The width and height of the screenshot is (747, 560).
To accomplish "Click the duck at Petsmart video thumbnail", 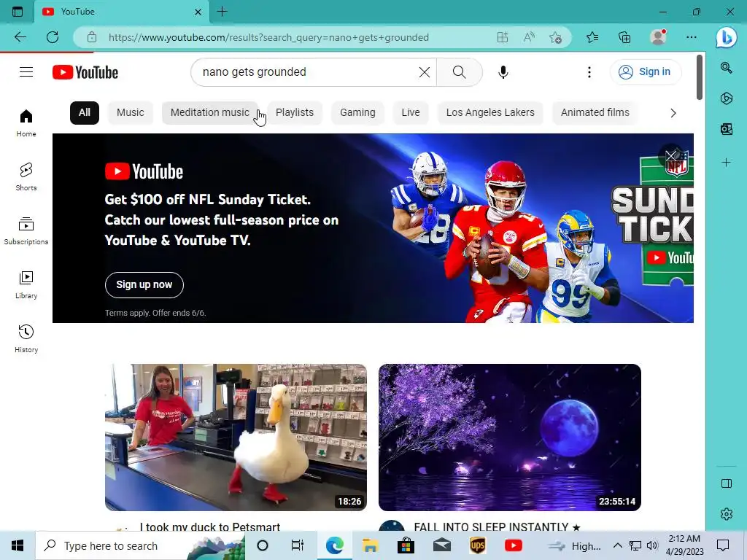I will [x=236, y=437].
